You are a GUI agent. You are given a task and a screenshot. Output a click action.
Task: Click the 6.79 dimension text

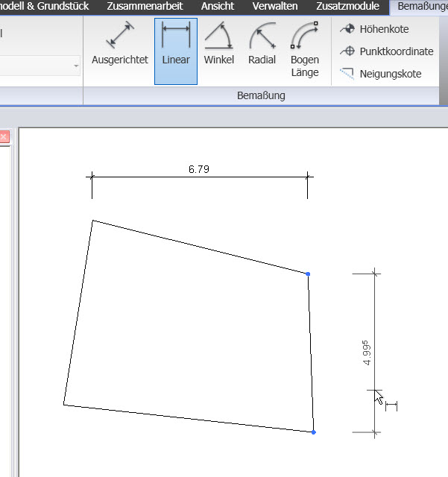coord(199,169)
